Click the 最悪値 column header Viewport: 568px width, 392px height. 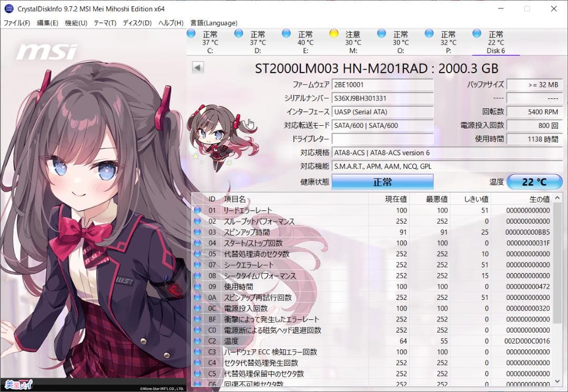430,199
